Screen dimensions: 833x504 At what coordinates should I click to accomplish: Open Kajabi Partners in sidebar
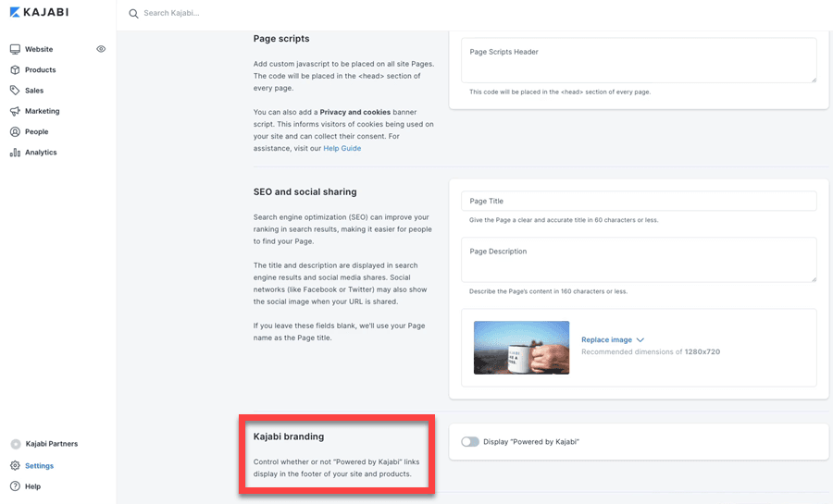point(51,445)
